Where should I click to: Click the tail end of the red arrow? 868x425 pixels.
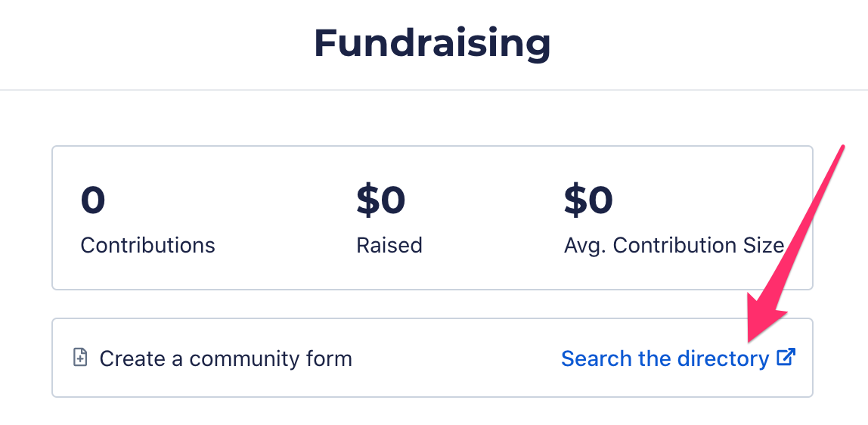[x=842, y=148]
